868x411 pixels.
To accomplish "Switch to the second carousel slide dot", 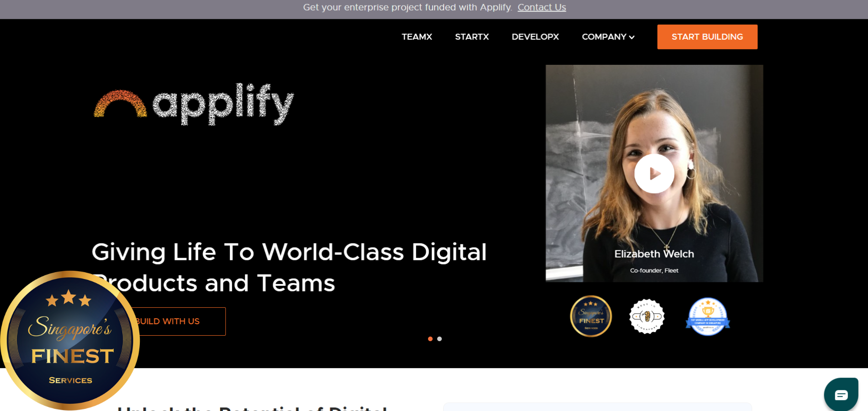I will click(x=439, y=339).
